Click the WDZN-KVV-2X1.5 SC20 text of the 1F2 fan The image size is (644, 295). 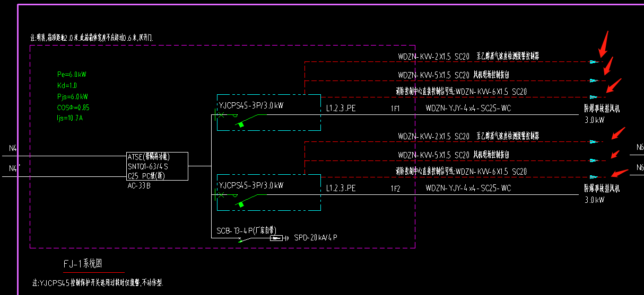point(434,137)
